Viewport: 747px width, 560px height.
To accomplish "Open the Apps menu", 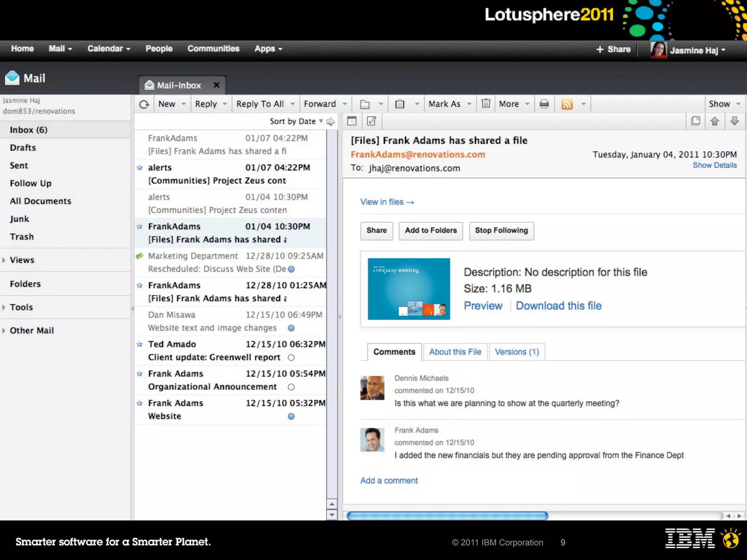I will pyautogui.click(x=268, y=48).
